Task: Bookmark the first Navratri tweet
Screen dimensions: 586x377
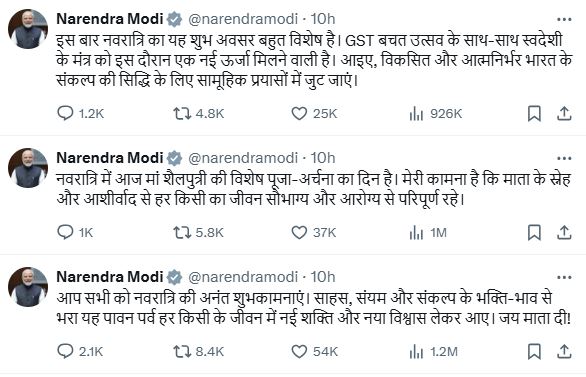Action: [x=534, y=113]
